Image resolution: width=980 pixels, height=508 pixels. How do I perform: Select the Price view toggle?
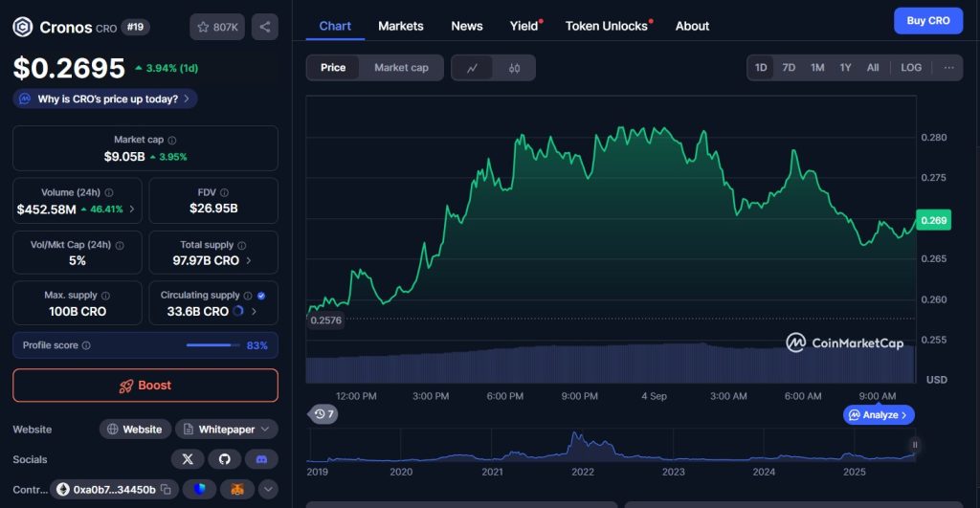(x=333, y=68)
